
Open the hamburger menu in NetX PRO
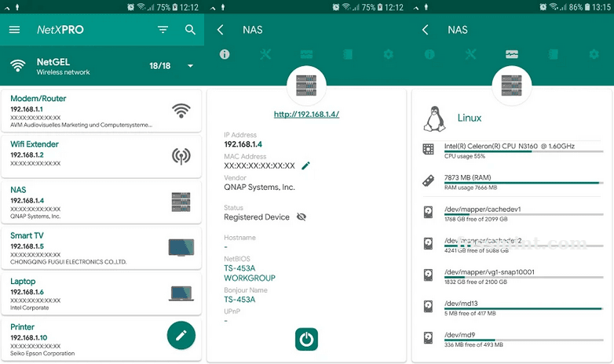click(x=14, y=30)
